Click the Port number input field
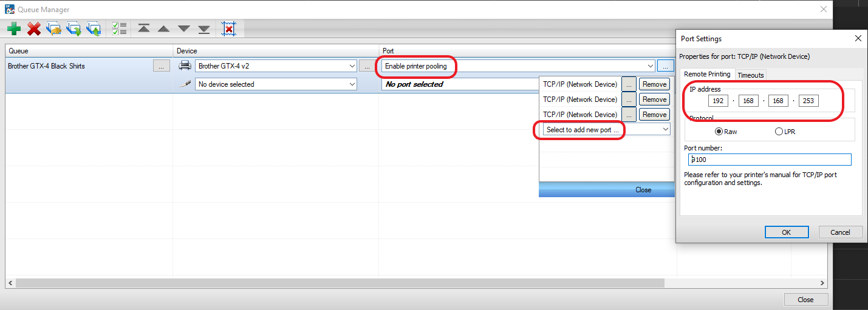868x310 pixels. coord(770,160)
